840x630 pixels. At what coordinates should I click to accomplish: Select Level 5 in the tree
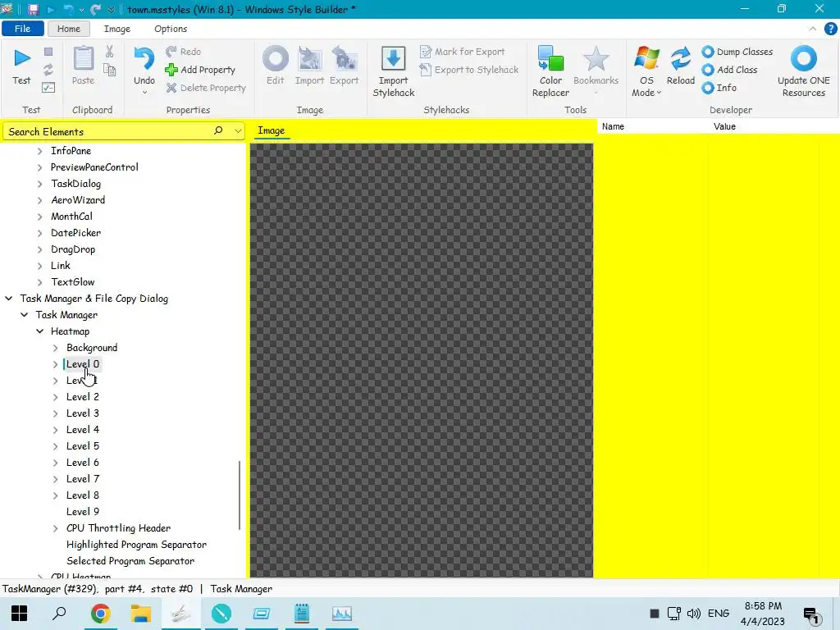tap(83, 445)
